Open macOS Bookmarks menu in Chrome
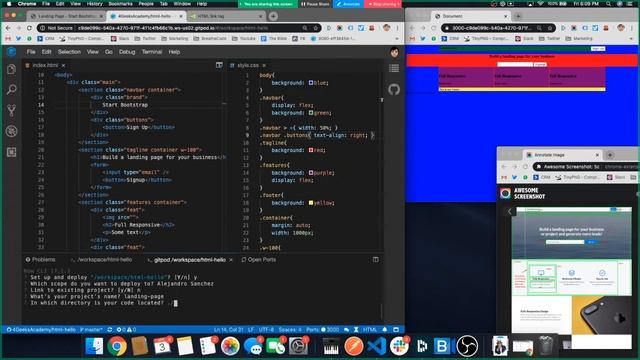This screenshot has width=640, height=360. click(120, 4)
